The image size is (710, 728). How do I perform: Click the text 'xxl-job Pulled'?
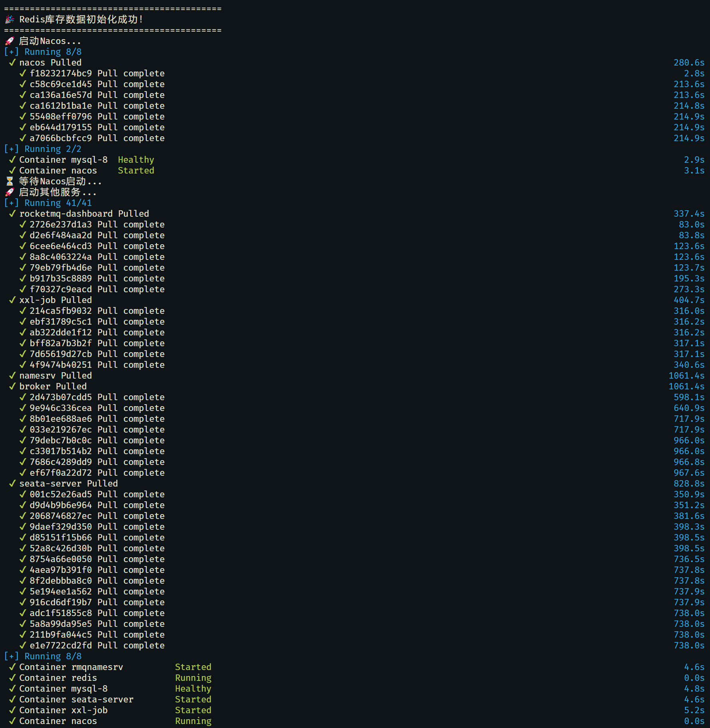[56, 300]
